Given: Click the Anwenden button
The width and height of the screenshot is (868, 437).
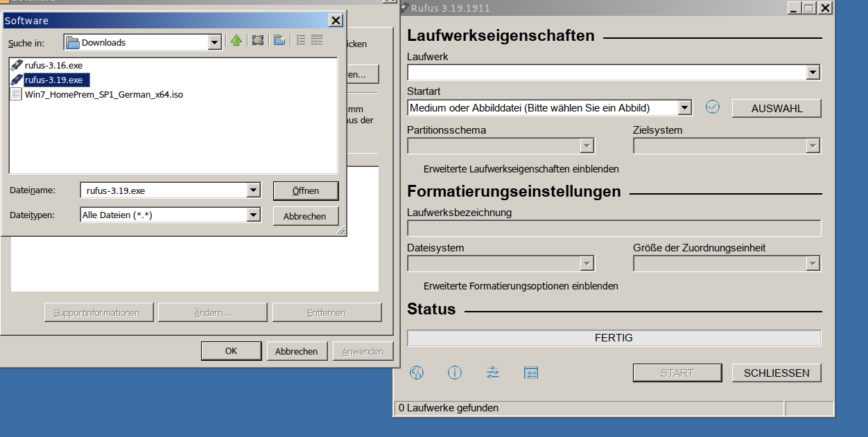Looking at the screenshot, I should (363, 351).
